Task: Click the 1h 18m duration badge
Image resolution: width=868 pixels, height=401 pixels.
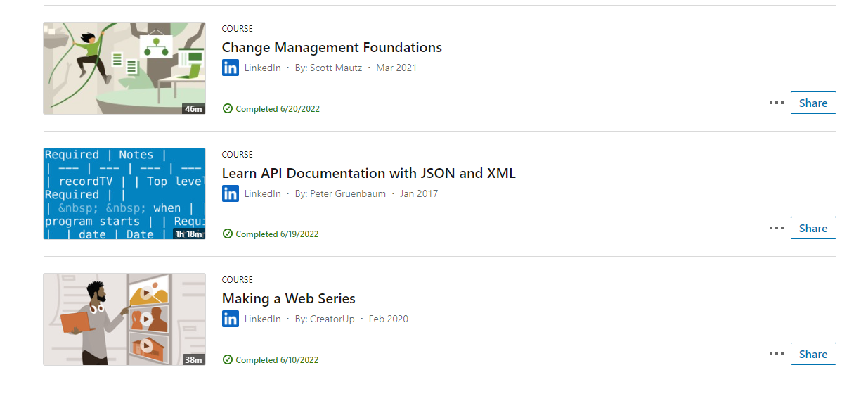Action: pyautogui.click(x=189, y=234)
